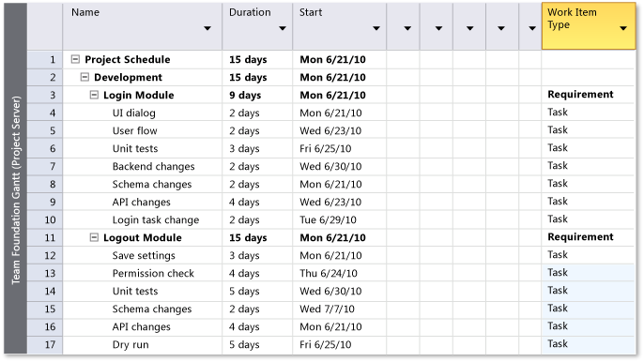The height and width of the screenshot is (362, 644).
Task: Collapse the Logout Module summary task
Action: point(94,237)
